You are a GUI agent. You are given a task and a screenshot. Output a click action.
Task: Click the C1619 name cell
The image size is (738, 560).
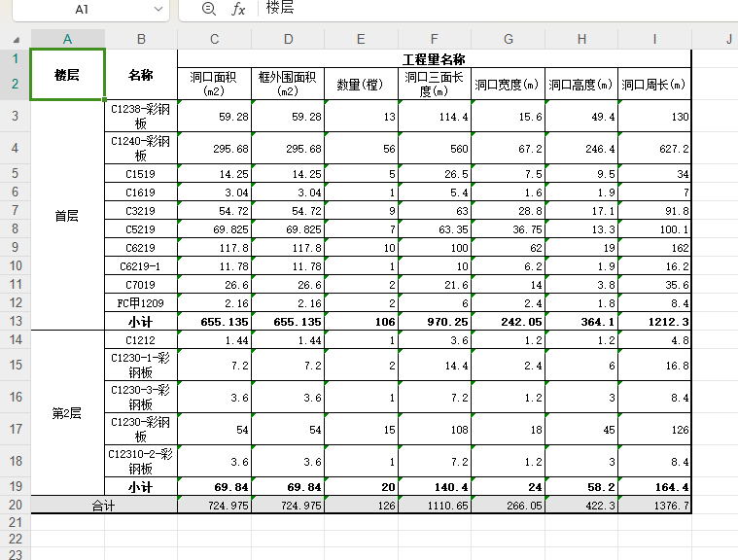(x=141, y=192)
